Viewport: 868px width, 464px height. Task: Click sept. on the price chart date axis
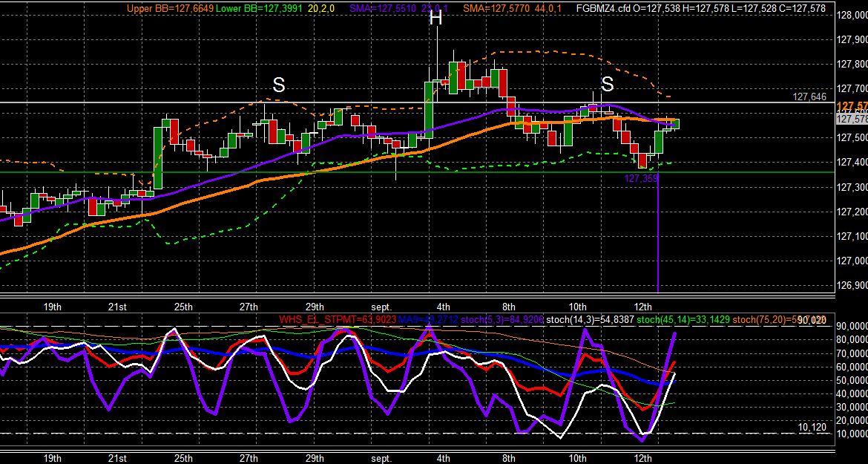click(381, 307)
